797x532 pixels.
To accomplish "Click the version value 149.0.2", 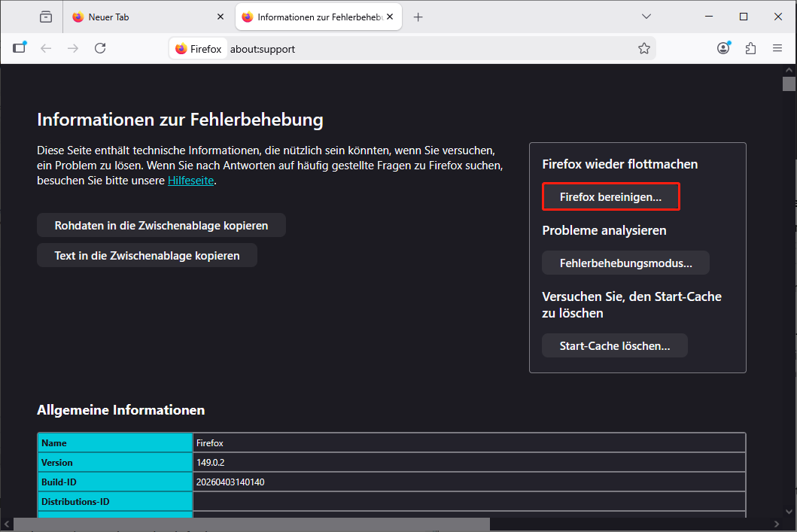I will point(211,462).
